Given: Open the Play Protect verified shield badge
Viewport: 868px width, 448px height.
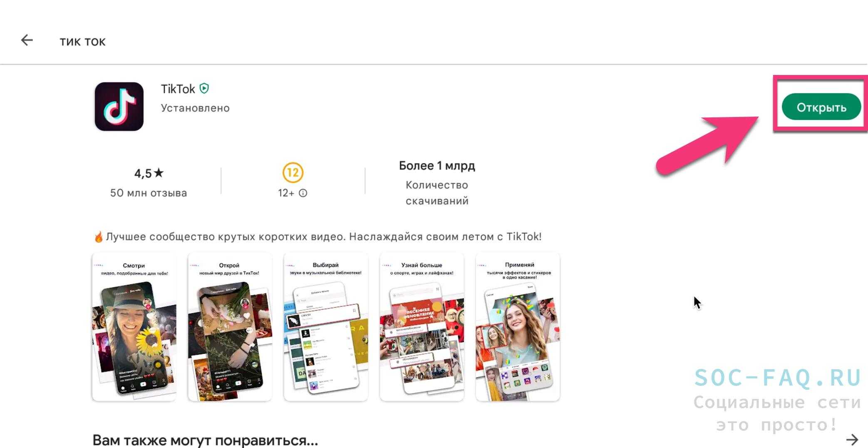Looking at the screenshot, I should pos(204,88).
